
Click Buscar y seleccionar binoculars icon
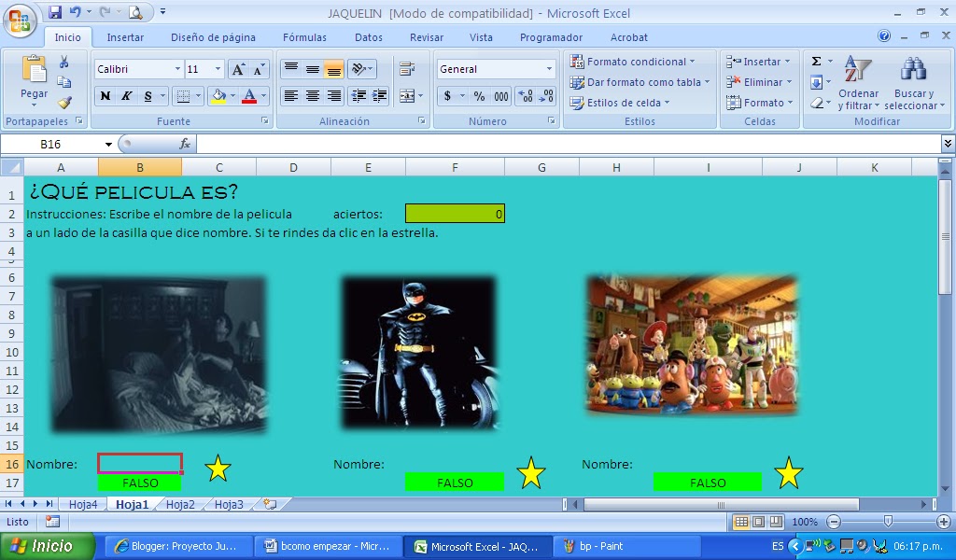(912, 70)
